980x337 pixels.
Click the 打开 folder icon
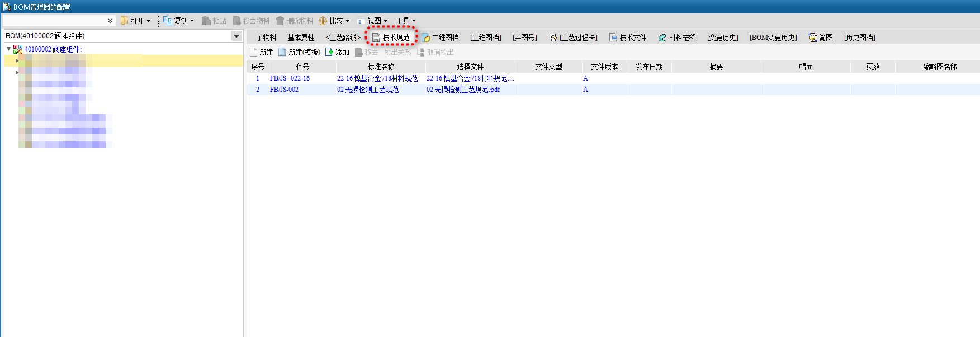124,21
